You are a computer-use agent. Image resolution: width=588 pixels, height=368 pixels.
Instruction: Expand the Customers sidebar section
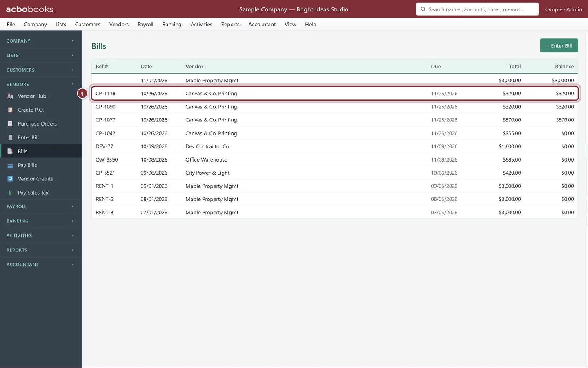(x=41, y=70)
